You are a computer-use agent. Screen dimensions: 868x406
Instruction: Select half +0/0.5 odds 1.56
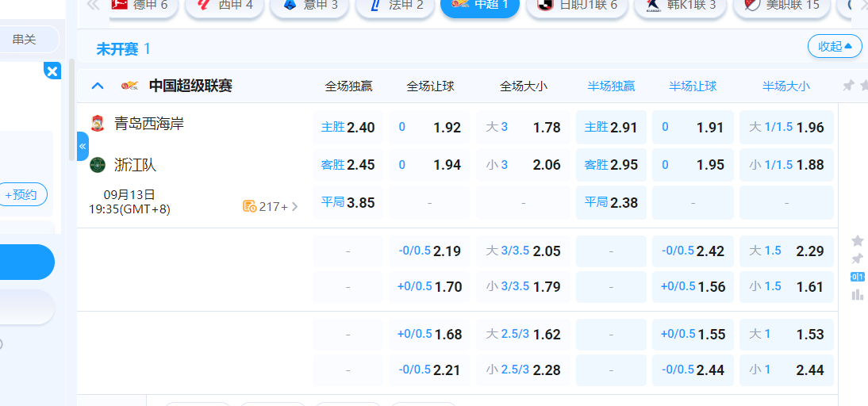point(693,286)
